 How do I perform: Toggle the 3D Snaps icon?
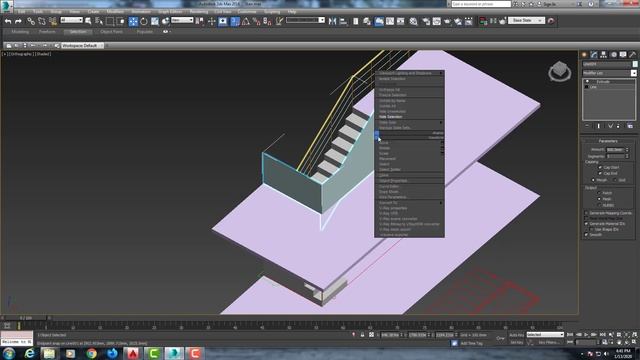[x=235, y=21]
